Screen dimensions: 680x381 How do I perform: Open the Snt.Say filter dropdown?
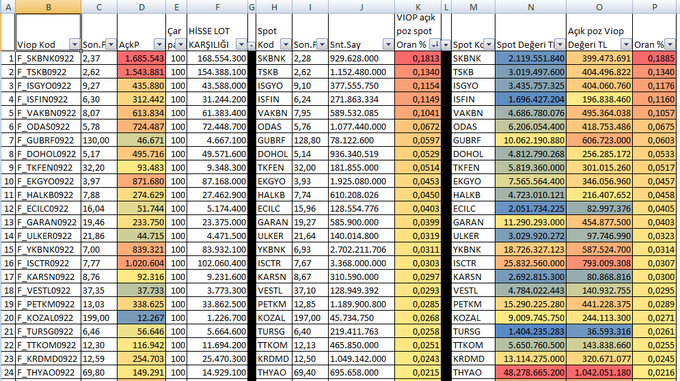[388, 45]
